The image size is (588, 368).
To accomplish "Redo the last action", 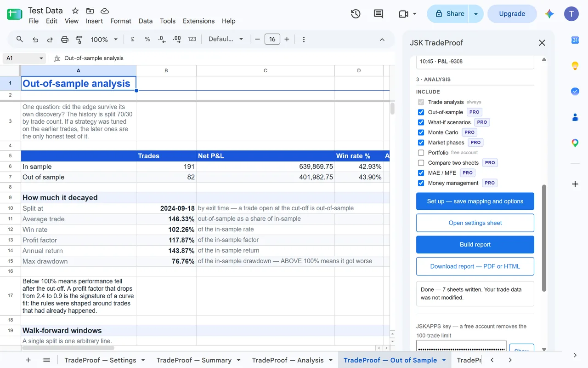I will [50, 40].
